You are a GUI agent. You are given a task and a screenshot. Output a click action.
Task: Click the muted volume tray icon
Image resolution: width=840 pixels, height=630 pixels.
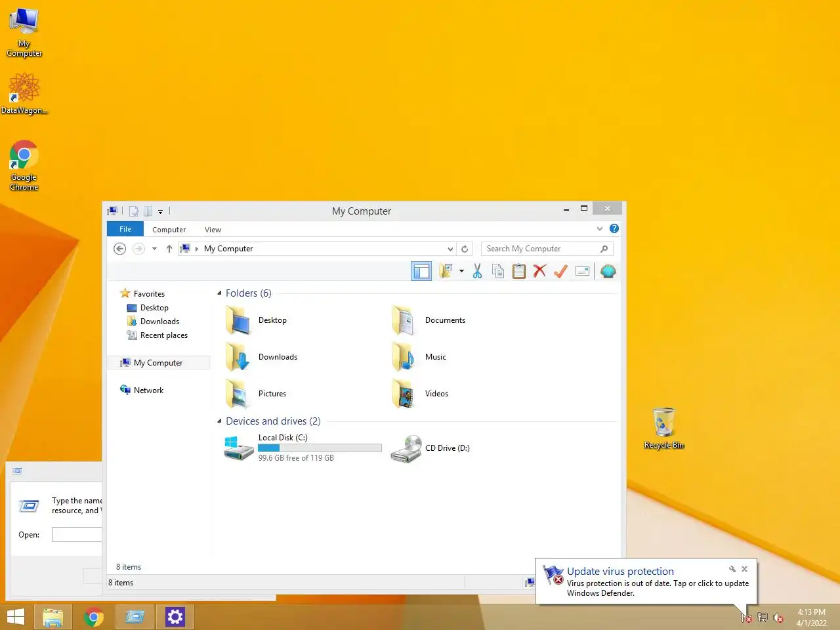click(778, 618)
